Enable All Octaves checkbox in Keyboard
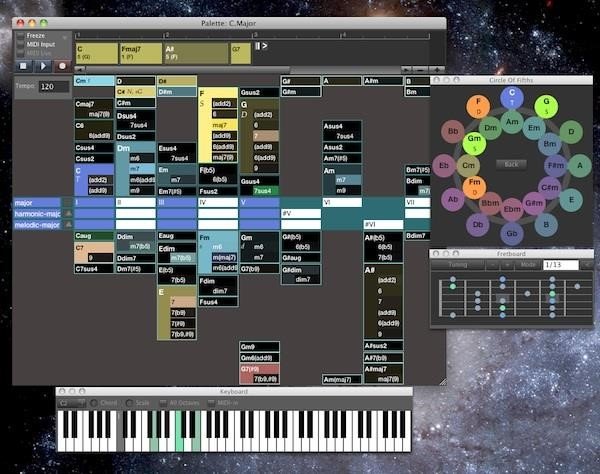Screen dimensions: 600x474 (163, 403)
